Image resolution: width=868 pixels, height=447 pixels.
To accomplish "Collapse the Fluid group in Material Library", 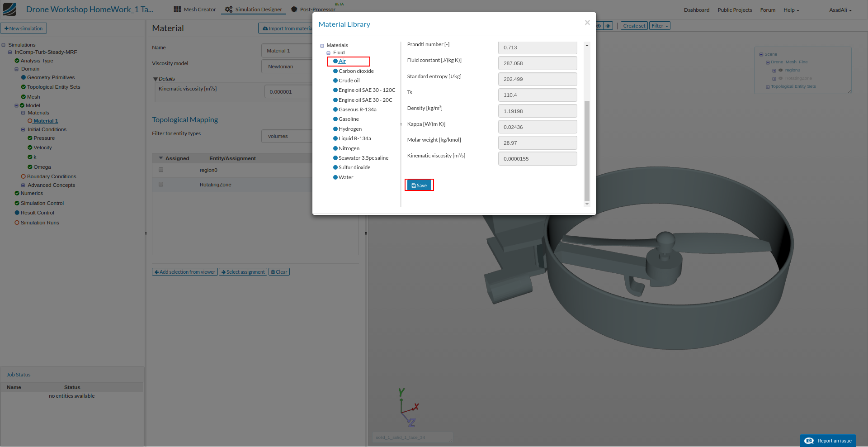I will (x=329, y=53).
